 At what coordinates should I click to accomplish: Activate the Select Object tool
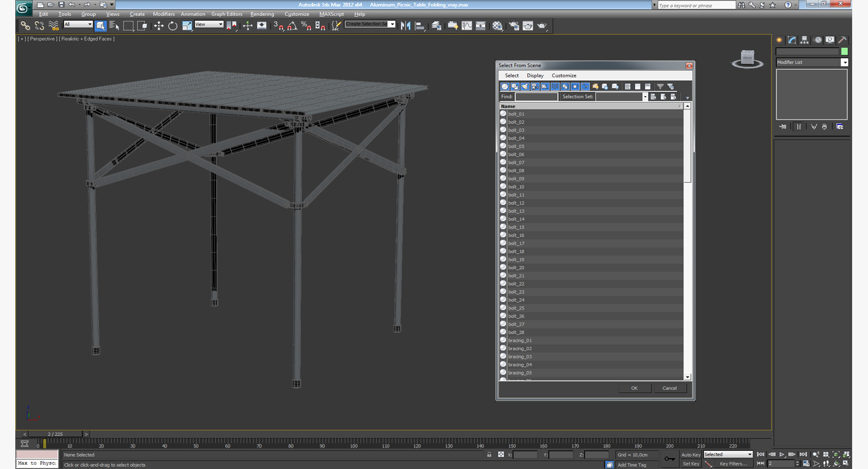click(100, 26)
